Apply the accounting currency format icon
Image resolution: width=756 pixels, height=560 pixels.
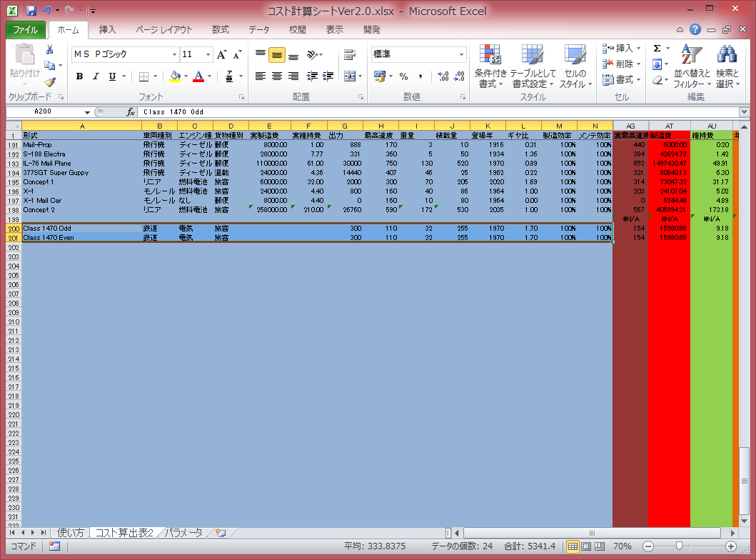click(x=380, y=76)
